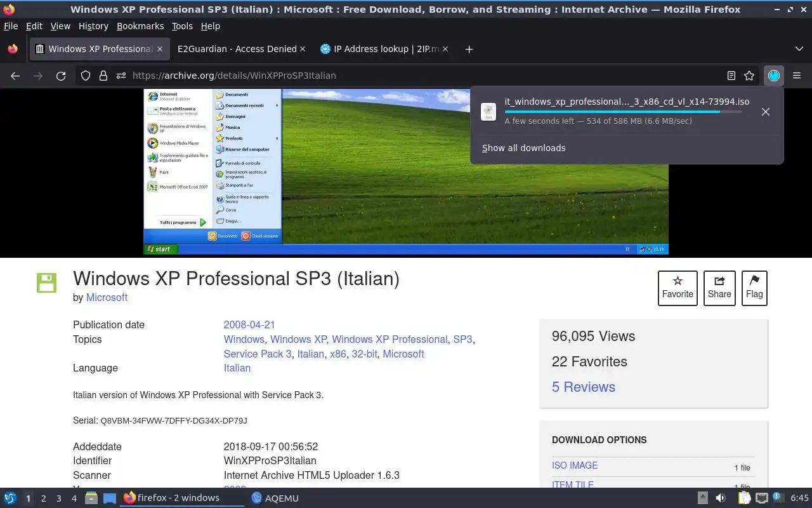Open the removable media tray icon

point(702,498)
